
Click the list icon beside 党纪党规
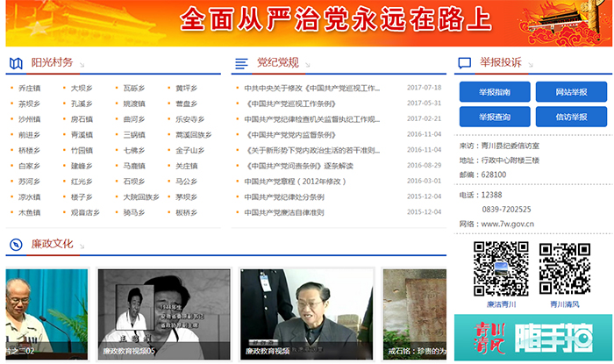tap(241, 63)
